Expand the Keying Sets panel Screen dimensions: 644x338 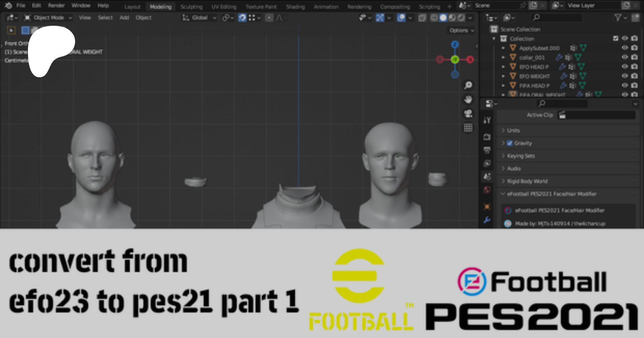click(x=568, y=156)
